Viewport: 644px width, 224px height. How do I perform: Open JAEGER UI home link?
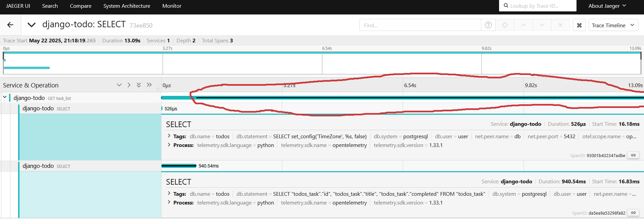[x=18, y=6]
